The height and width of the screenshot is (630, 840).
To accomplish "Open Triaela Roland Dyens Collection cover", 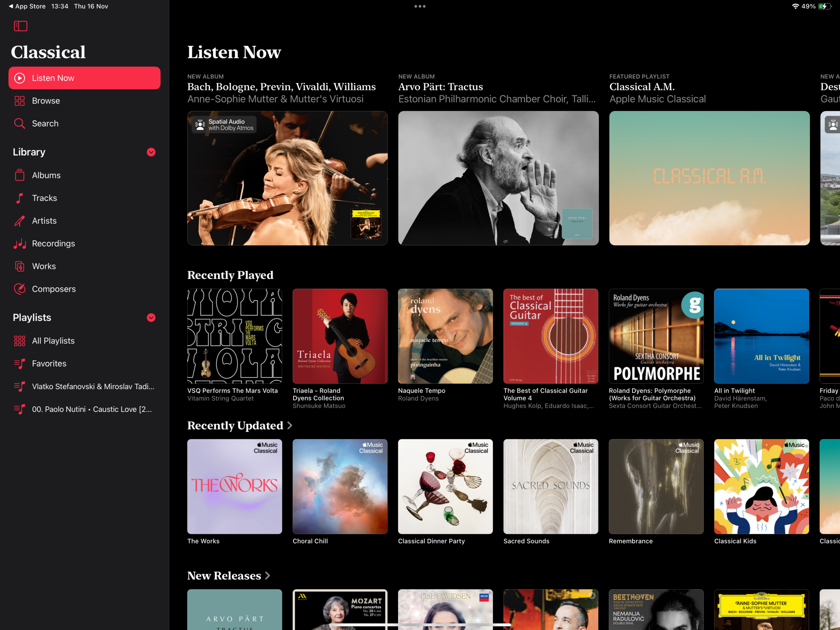I will pos(340,336).
